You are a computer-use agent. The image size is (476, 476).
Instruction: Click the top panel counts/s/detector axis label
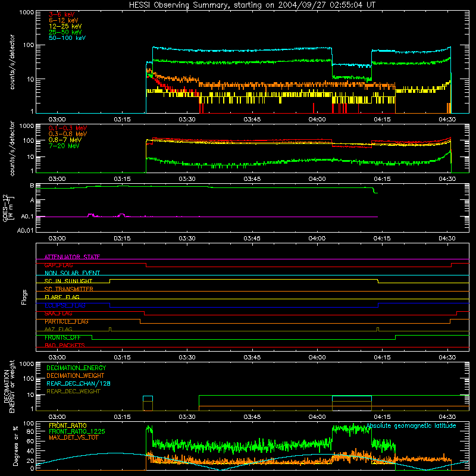click(12, 62)
